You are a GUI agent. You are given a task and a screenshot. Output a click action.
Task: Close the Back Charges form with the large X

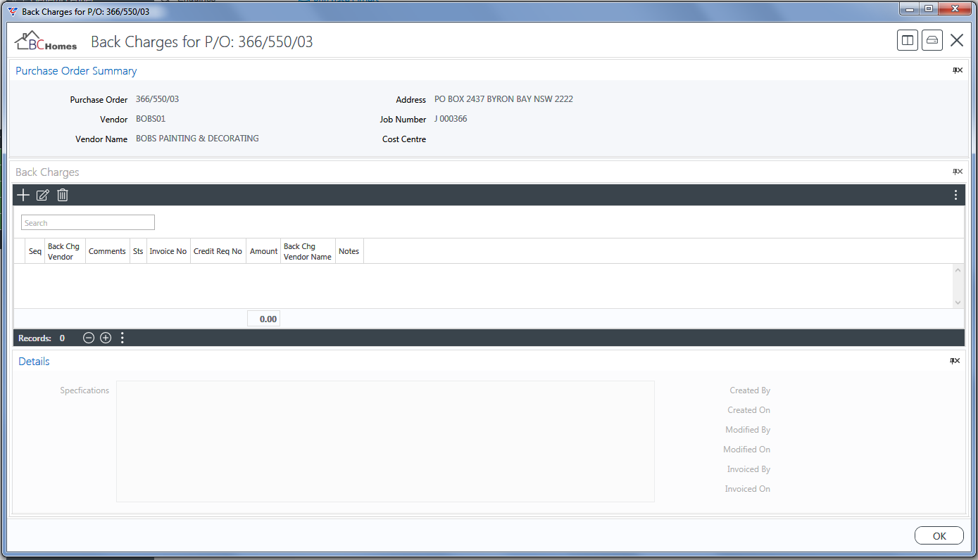point(957,40)
